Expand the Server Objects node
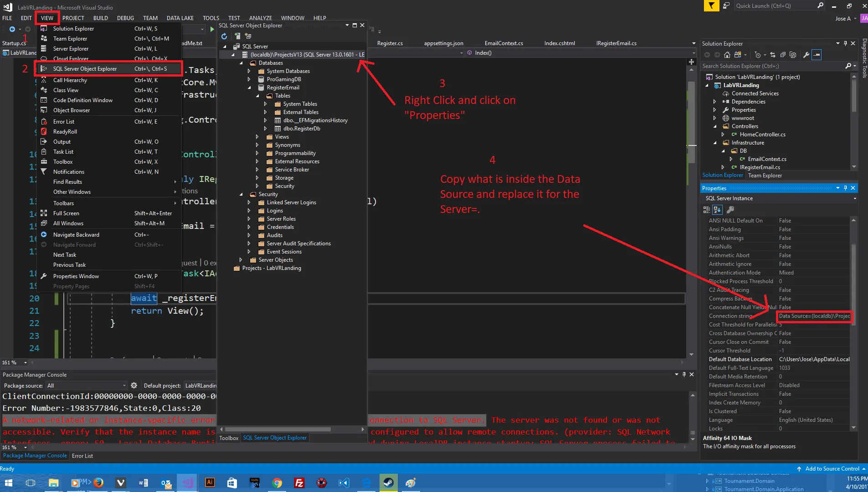Screen dimensions: 868x492 point(241,260)
